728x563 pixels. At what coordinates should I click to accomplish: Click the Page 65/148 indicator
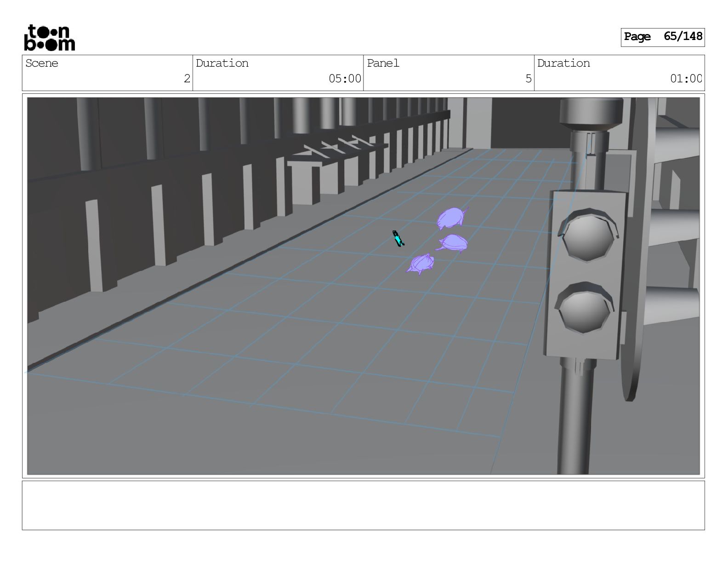[x=663, y=37]
